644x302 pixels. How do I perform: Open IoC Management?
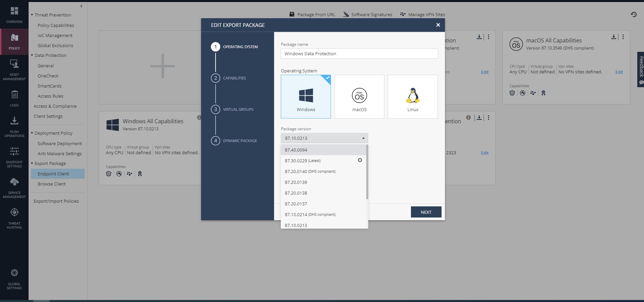(55, 35)
